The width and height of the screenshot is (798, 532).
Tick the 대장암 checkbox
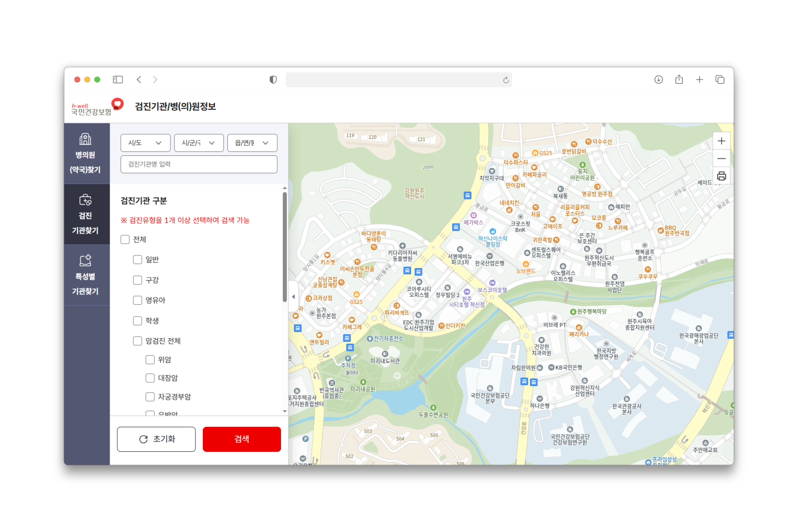[150, 378]
